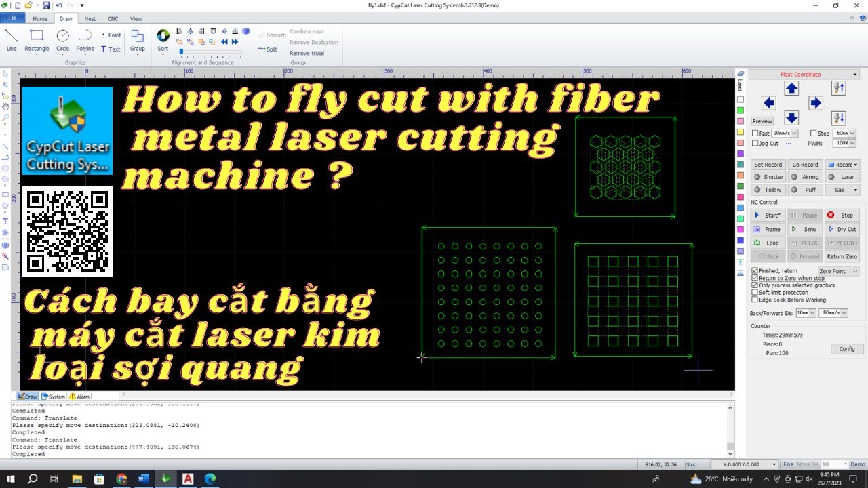
Task: Click the align left icon
Action: click(179, 31)
